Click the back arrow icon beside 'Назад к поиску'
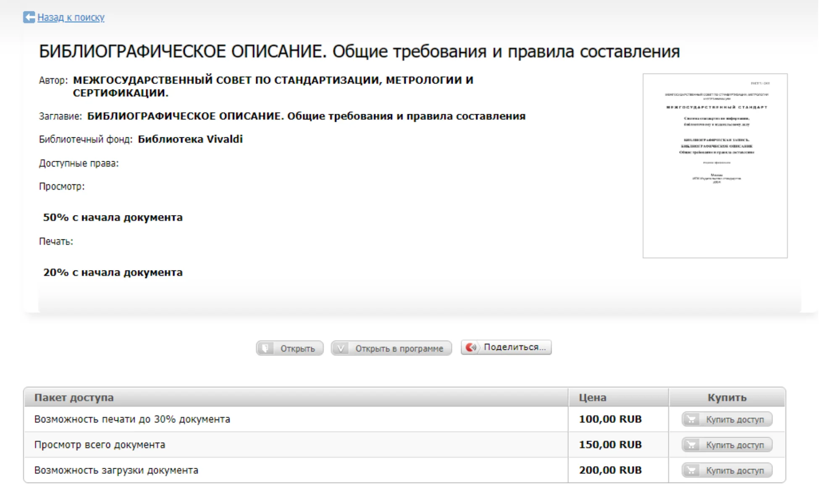Screen dimensions: 819x504 28,17
